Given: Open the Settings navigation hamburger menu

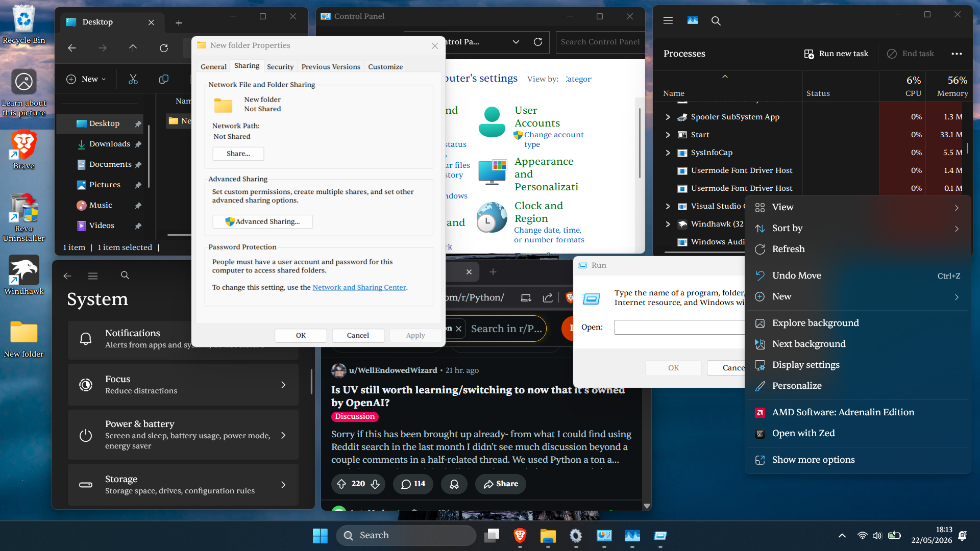Looking at the screenshot, I should (x=93, y=275).
